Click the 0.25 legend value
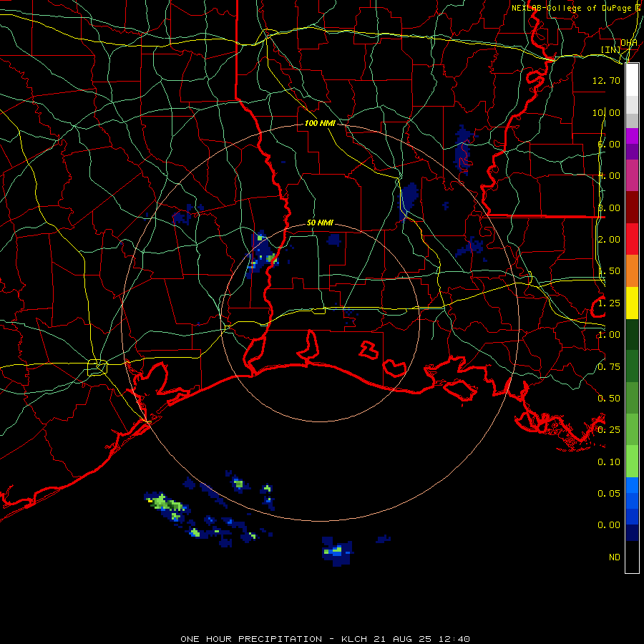Viewport: 644px width, 644px height. (x=609, y=430)
